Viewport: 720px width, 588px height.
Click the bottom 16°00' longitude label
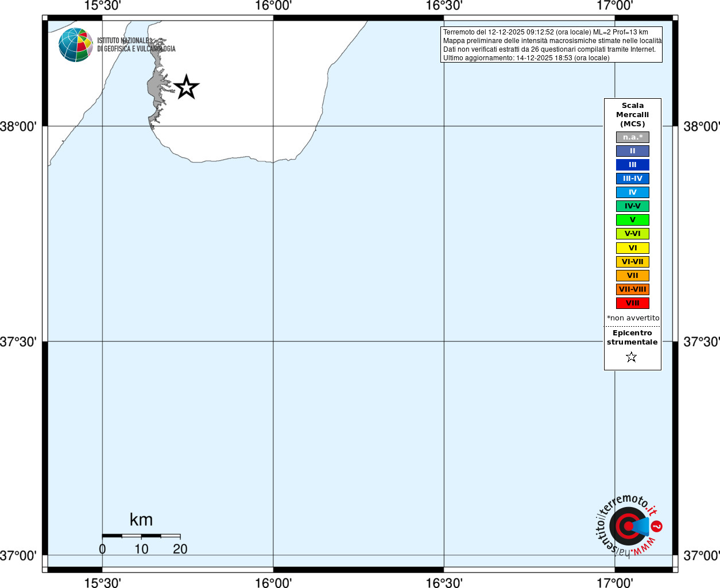[x=273, y=583]
